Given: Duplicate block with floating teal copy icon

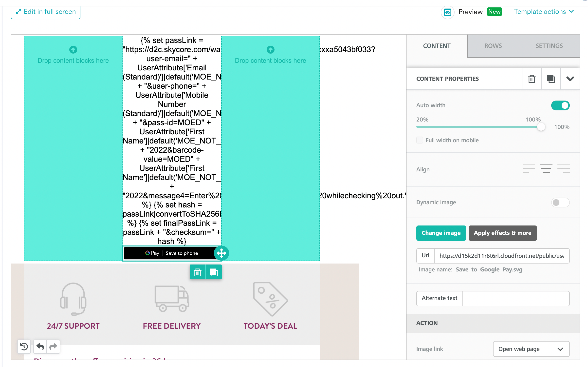Looking at the screenshot, I should [214, 272].
